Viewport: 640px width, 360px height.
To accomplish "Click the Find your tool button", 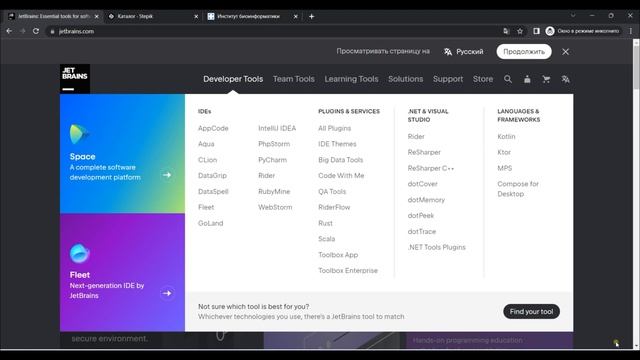I will tap(531, 311).
